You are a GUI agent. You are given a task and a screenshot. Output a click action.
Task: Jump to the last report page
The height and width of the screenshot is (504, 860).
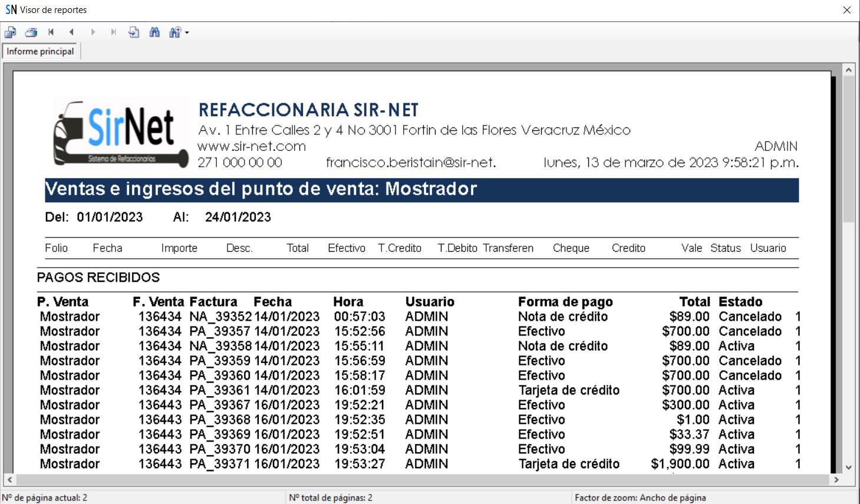(113, 32)
